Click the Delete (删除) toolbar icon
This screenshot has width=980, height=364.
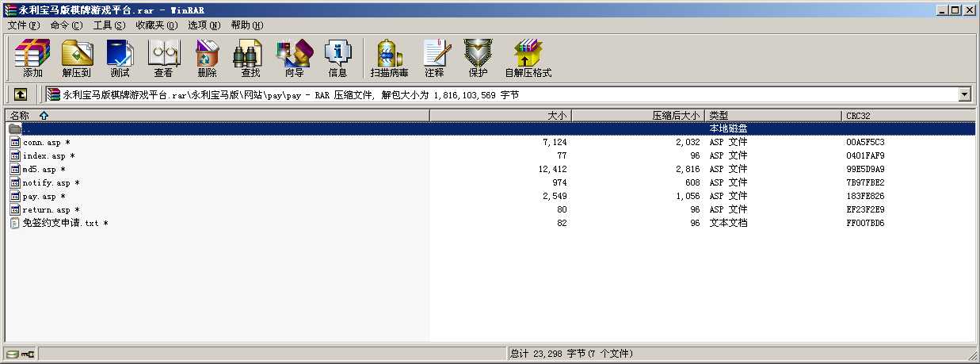[x=207, y=58]
